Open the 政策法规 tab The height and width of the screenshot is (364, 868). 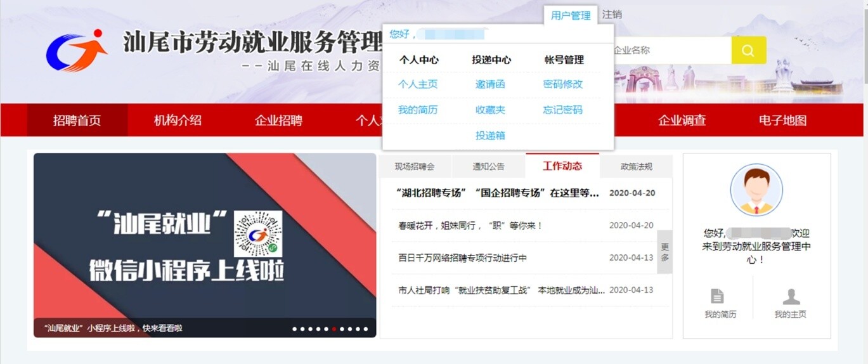point(636,167)
